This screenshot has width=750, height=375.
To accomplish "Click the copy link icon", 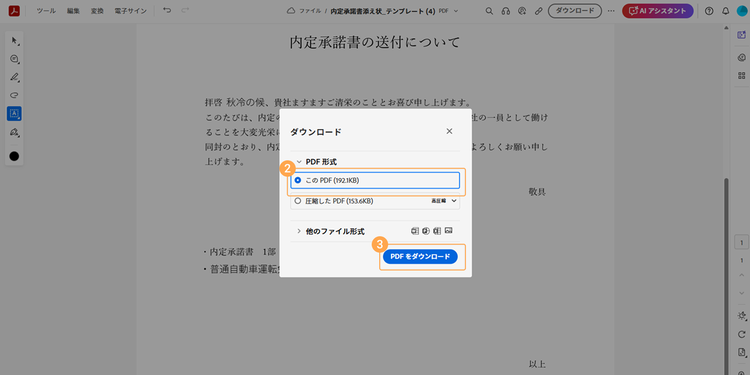I will point(538,11).
